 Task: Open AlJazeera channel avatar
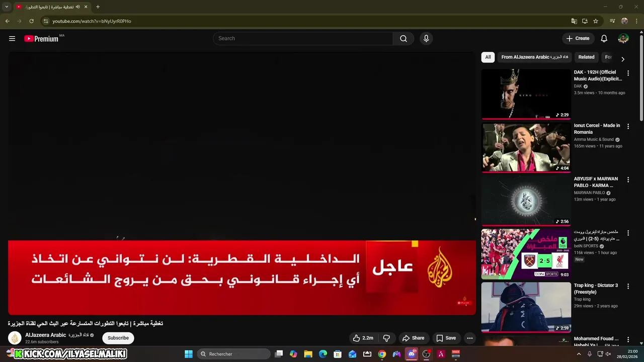coord(15,338)
